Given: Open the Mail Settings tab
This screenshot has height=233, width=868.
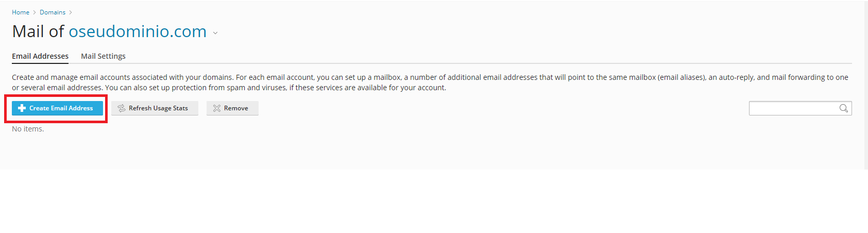Looking at the screenshot, I should (x=103, y=56).
